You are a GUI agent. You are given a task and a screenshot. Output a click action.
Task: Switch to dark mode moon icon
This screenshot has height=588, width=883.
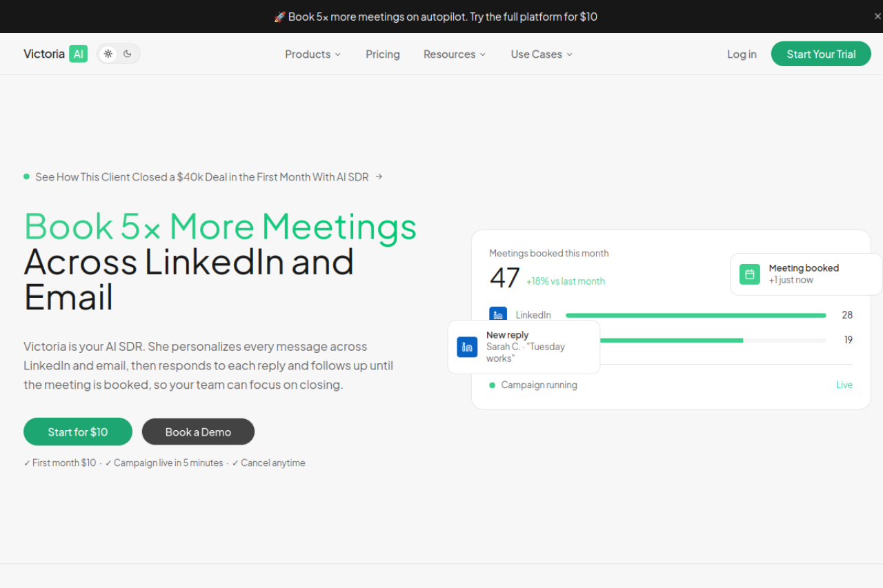pos(128,54)
